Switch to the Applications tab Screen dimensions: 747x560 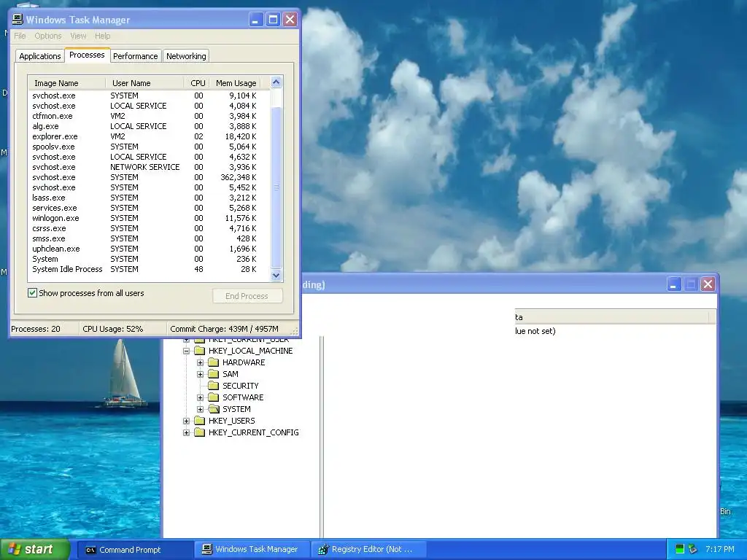pyautogui.click(x=40, y=56)
